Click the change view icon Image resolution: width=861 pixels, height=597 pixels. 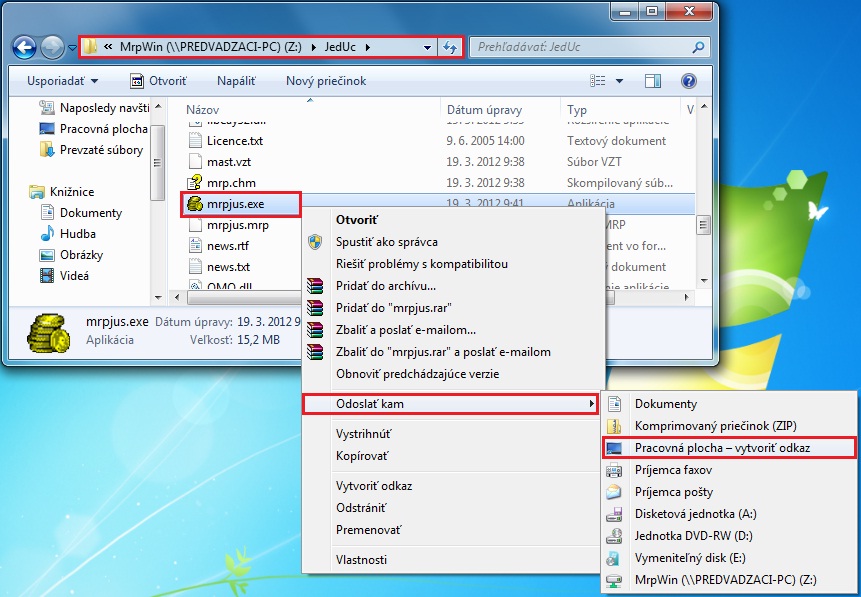pos(597,81)
